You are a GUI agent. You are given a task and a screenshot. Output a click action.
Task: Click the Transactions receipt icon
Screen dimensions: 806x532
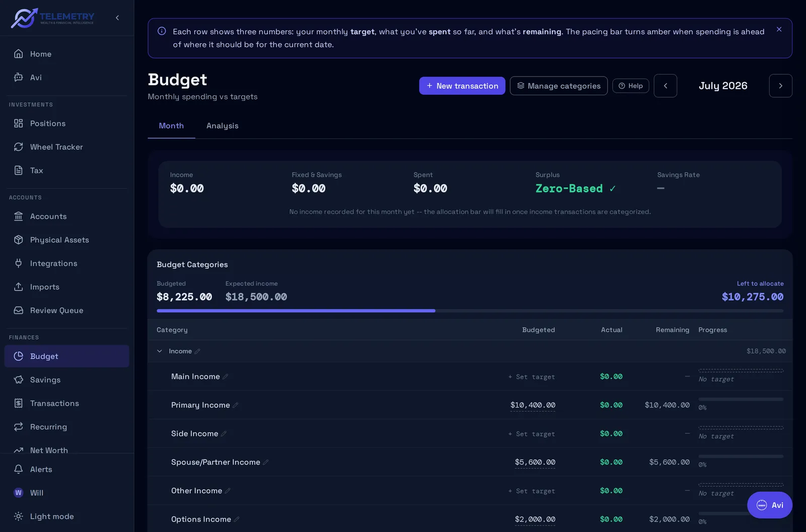19,403
